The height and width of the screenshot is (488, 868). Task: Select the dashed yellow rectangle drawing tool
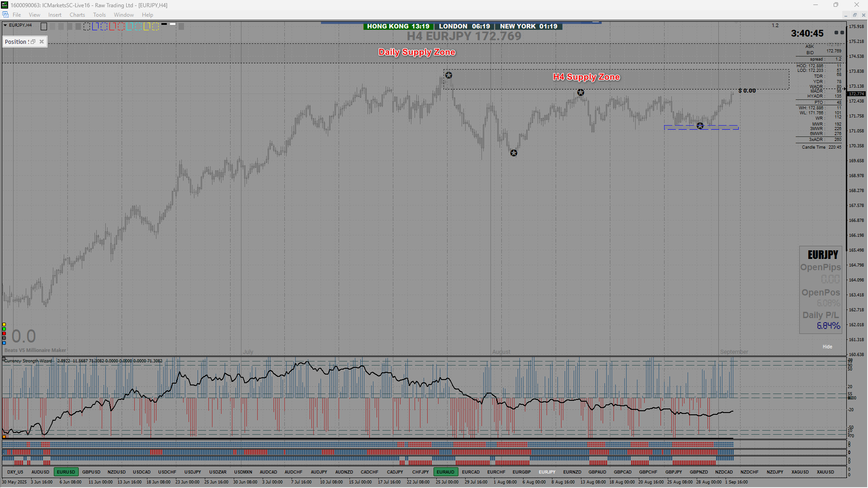point(155,27)
